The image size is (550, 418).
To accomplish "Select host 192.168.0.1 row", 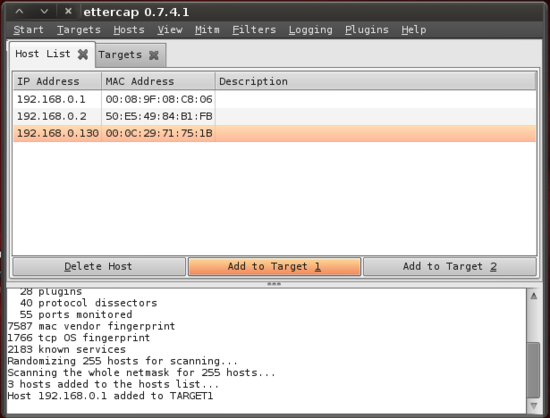I will click(x=275, y=99).
